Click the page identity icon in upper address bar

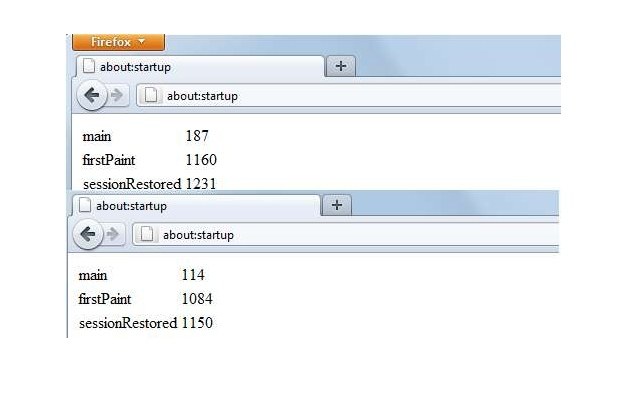[x=150, y=96]
